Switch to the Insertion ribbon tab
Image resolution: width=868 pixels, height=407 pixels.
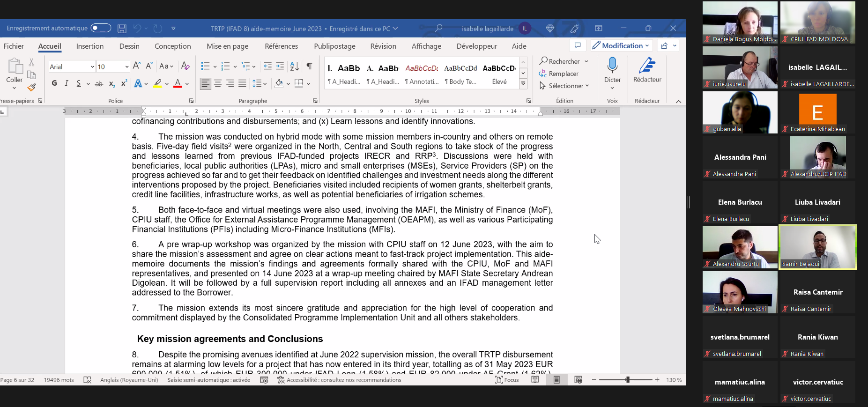[x=90, y=46]
